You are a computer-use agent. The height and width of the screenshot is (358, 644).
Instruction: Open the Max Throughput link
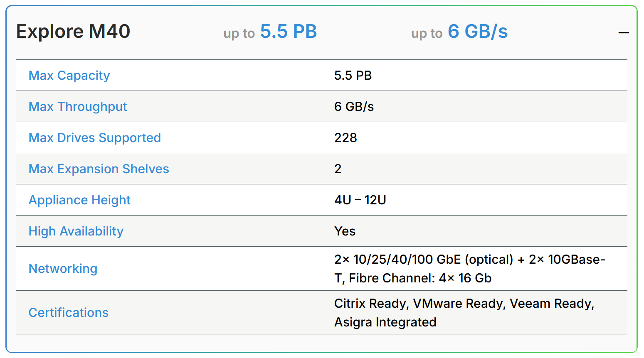click(78, 107)
